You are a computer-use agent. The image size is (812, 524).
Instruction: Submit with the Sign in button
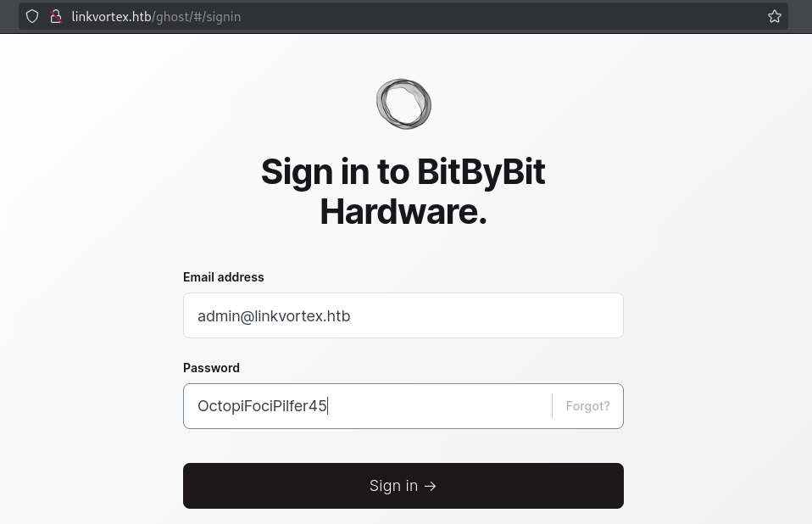point(403,486)
